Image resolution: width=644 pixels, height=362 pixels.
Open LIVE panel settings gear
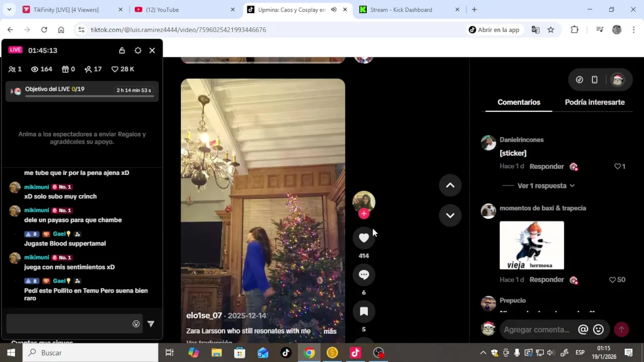point(138,50)
